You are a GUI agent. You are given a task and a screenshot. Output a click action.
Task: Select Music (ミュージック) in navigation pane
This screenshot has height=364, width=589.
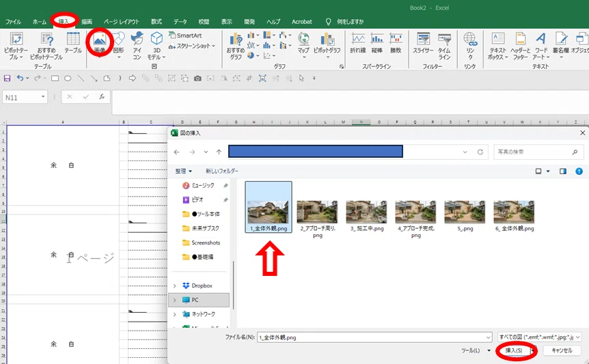pos(203,185)
